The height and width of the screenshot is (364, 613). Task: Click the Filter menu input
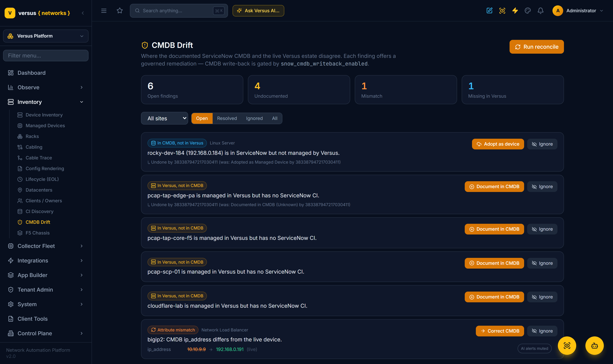tap(46, 56)
